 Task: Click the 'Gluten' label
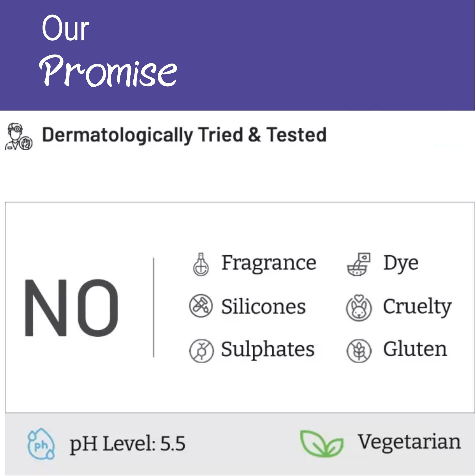click(x=415, y=349)
